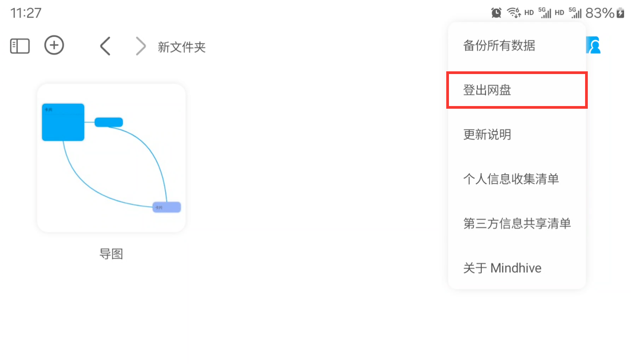Go back with the left arrow
The height and width of the screenshot is (364, 631).
(x=105, y=46)
